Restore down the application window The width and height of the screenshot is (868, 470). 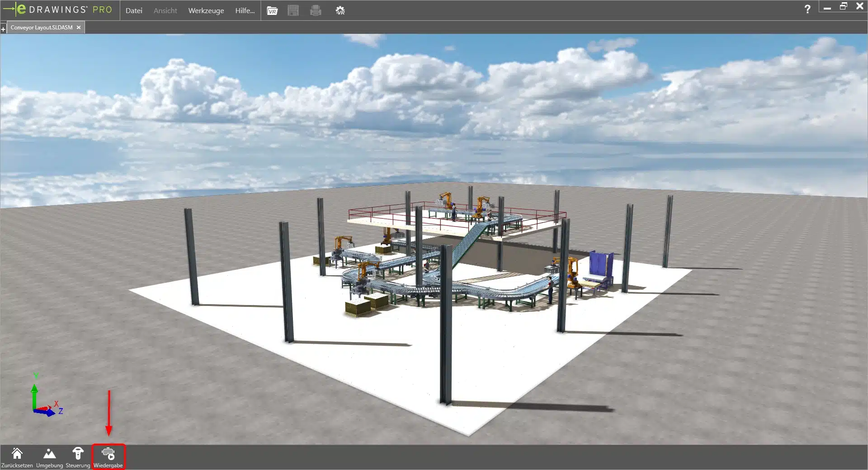pos(843,6)
